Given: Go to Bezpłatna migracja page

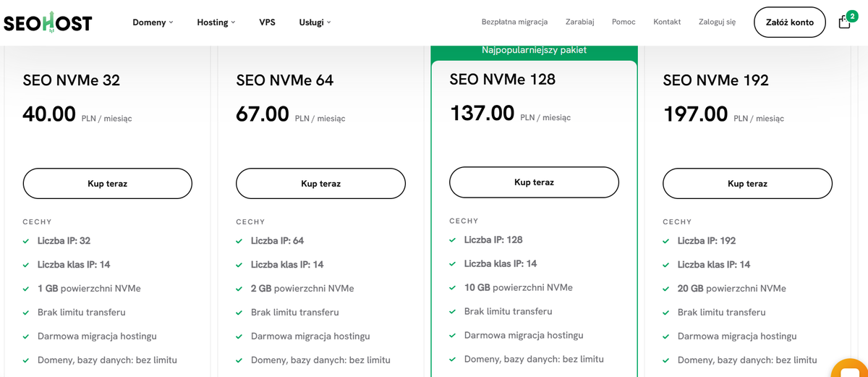Looking at the screenshot, I should 514,22.
